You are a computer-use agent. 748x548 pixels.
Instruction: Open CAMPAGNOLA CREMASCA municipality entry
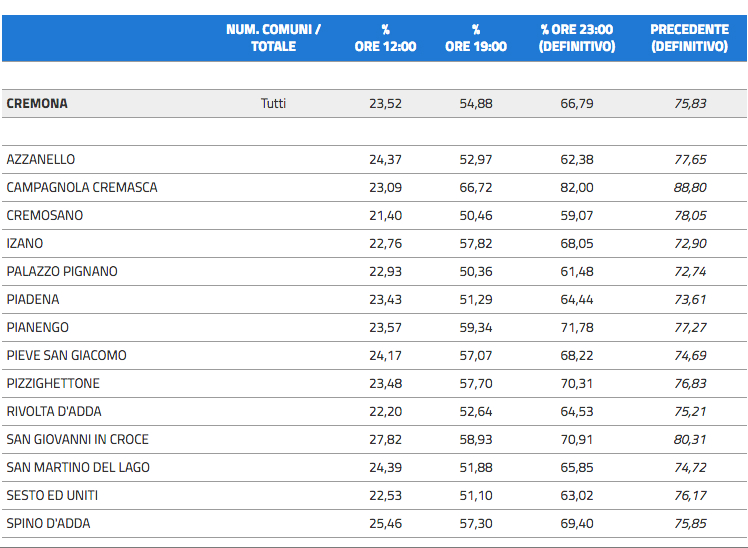click(x=82, y=187)
